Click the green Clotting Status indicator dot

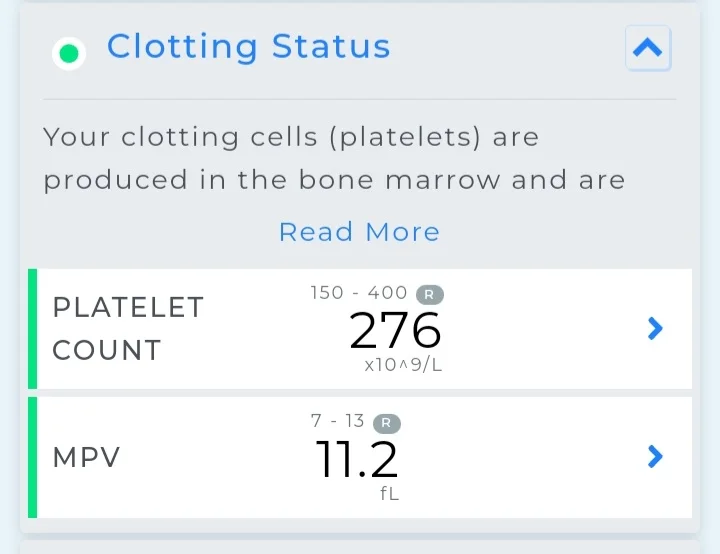click(69, 53)
